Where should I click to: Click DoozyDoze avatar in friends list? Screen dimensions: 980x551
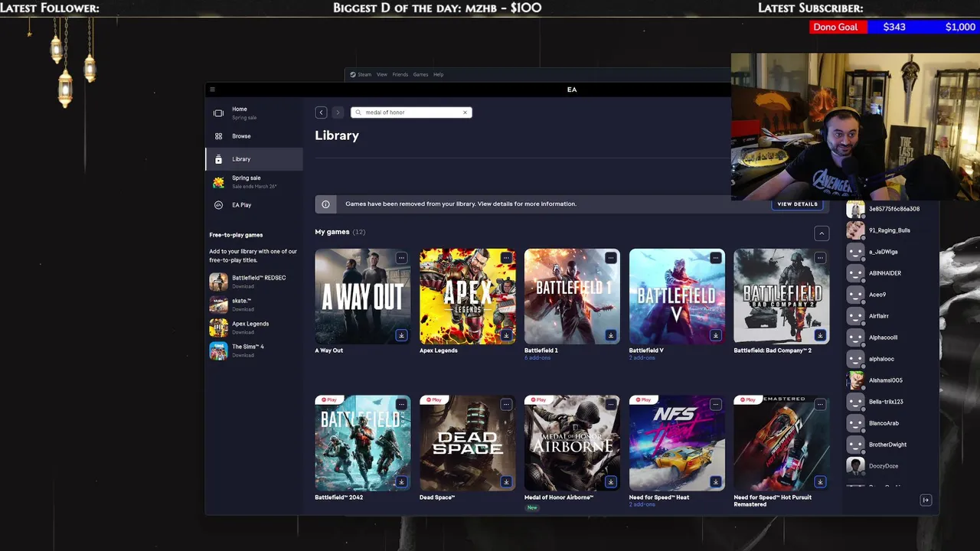coord(855,466)
